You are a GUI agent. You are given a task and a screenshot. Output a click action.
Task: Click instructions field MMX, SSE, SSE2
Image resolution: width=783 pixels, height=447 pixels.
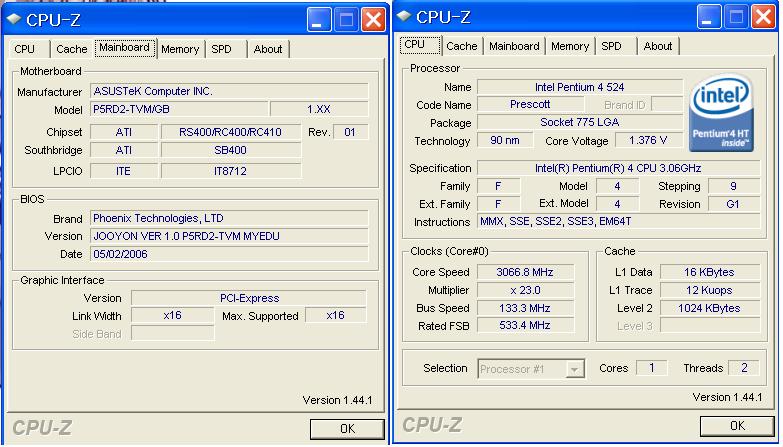tap(618, 221)
